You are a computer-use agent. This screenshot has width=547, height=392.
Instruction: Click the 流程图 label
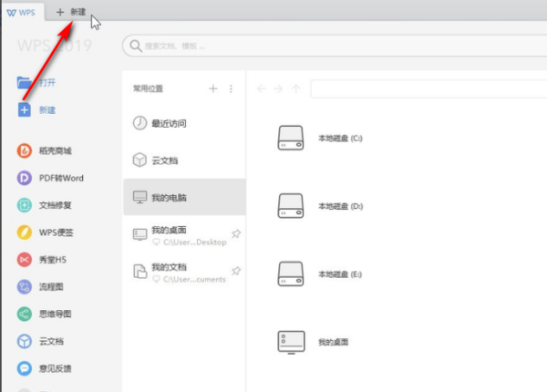click(x=51, y=286)
